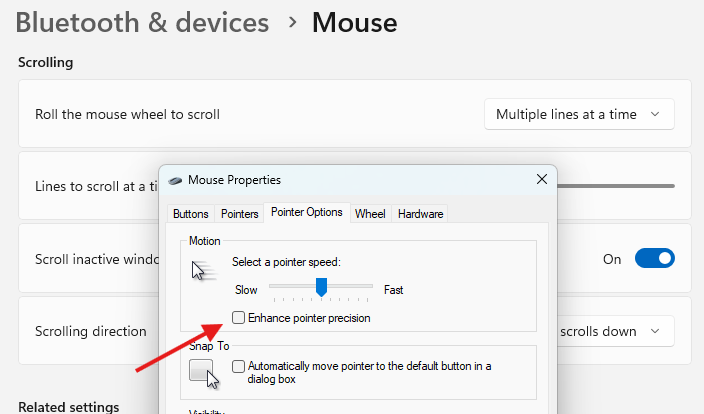The image size is (704, 414).
Task: Show the Hardware tab
Action: [420, 214]
